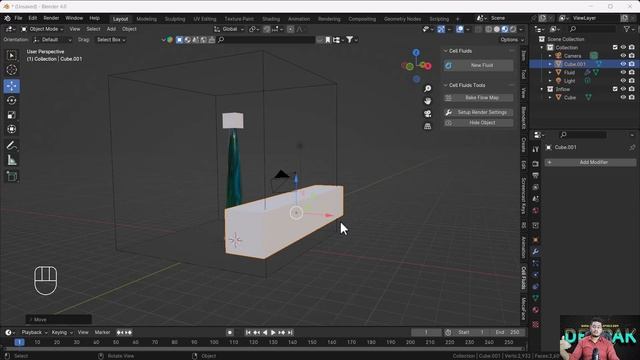Toggle camera view with the camera icon

point(427,113)
